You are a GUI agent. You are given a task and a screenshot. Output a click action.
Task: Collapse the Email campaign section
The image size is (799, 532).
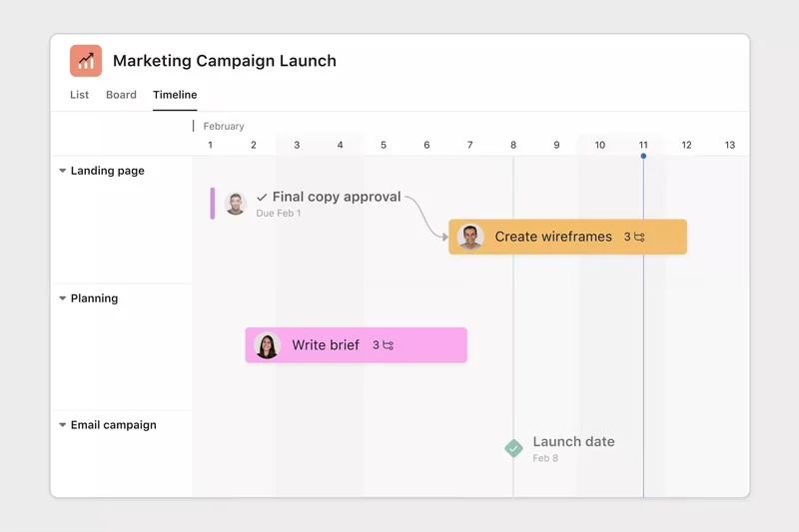[63, 425]
